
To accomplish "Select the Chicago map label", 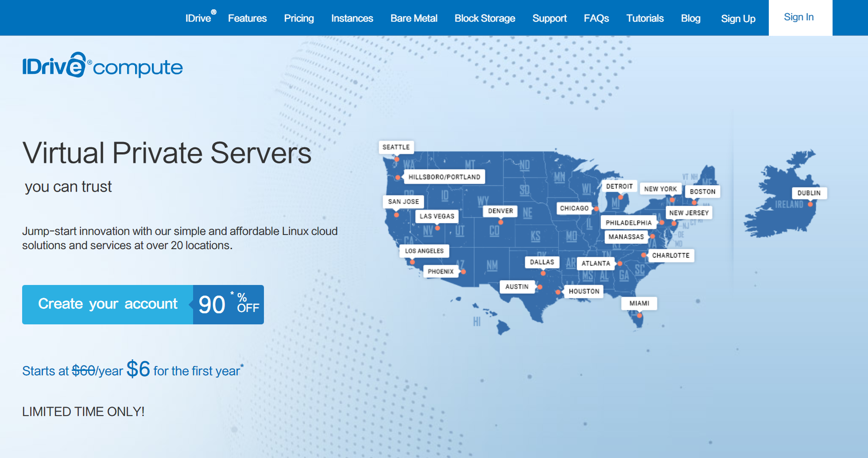I will click(574, 208).
